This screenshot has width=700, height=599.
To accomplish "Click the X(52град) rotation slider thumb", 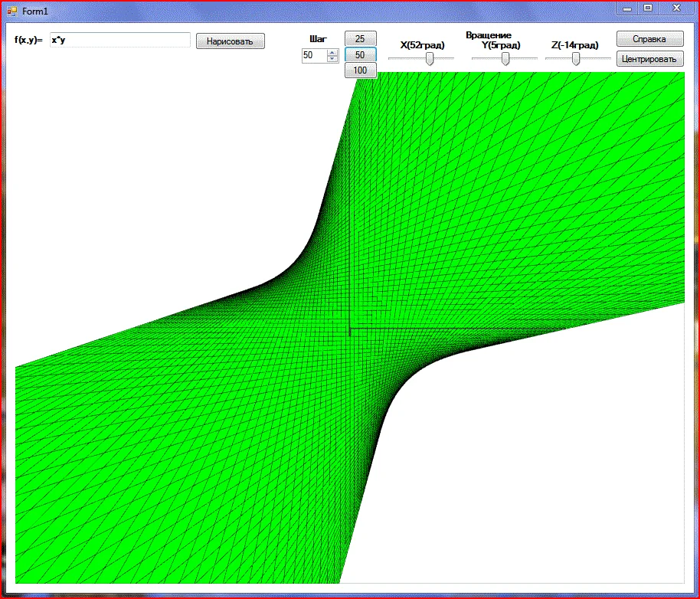I will pyautogui.click(x=430, y=59).
